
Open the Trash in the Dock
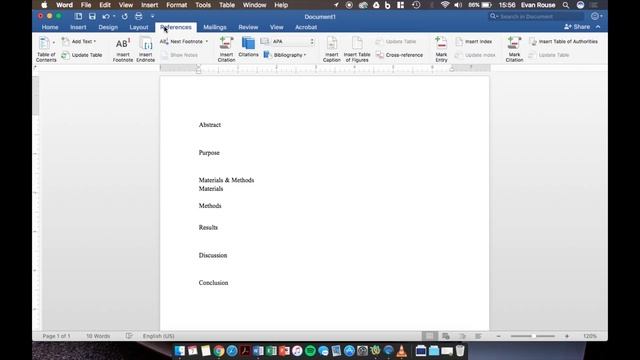(460, 351)
